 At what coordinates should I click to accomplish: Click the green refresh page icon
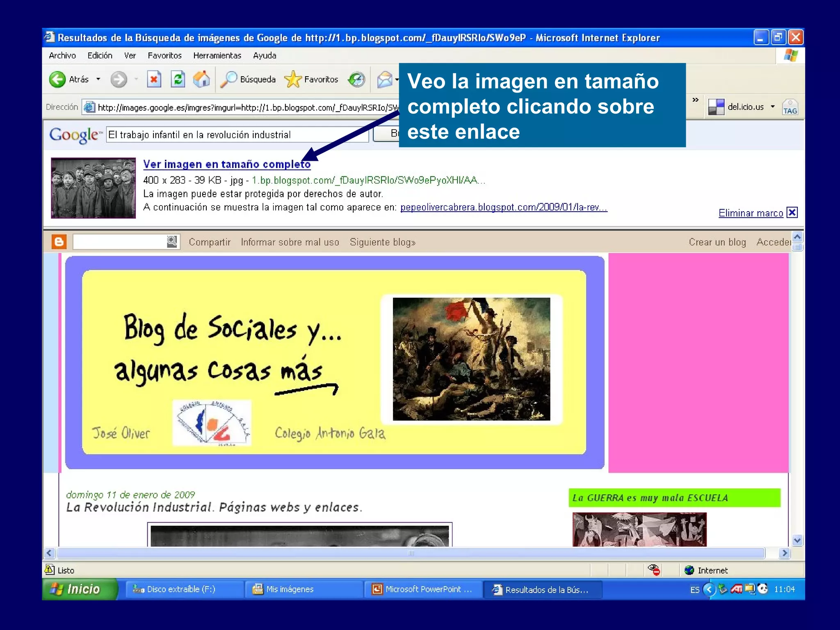(178, 79)
